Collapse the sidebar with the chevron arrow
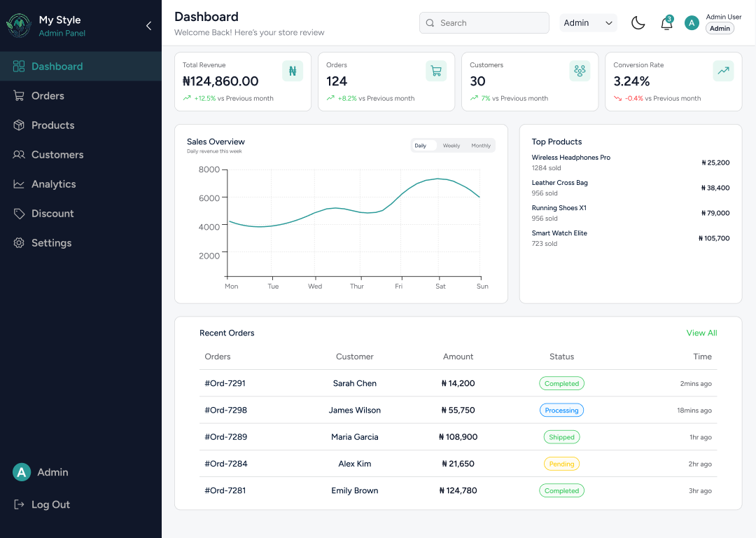756x538 pixels. pos(148,26)
